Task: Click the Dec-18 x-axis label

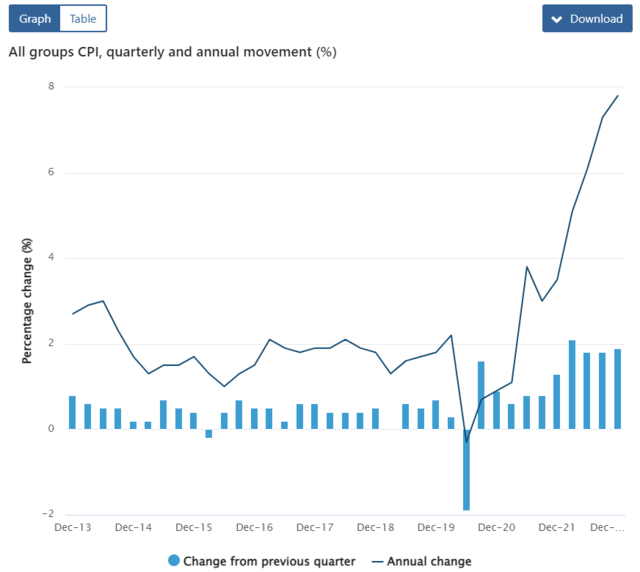Action: click(375, 526)
